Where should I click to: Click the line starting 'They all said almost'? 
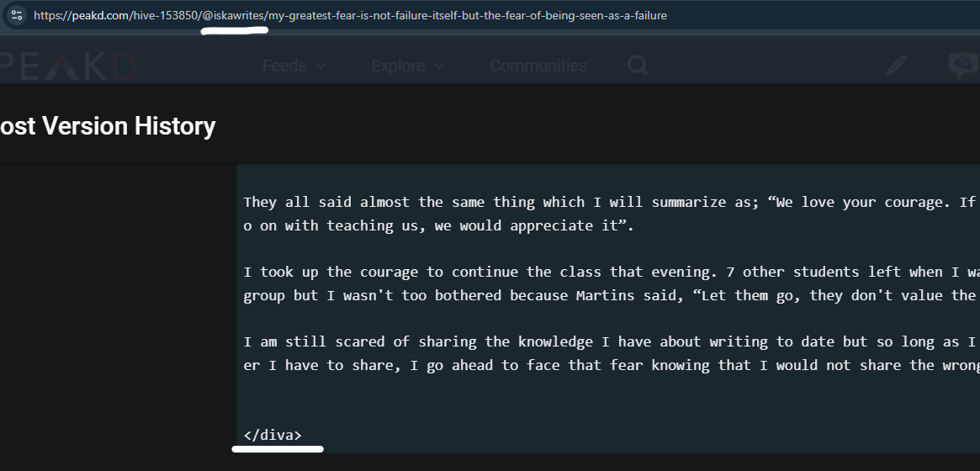tap(612, 203)
